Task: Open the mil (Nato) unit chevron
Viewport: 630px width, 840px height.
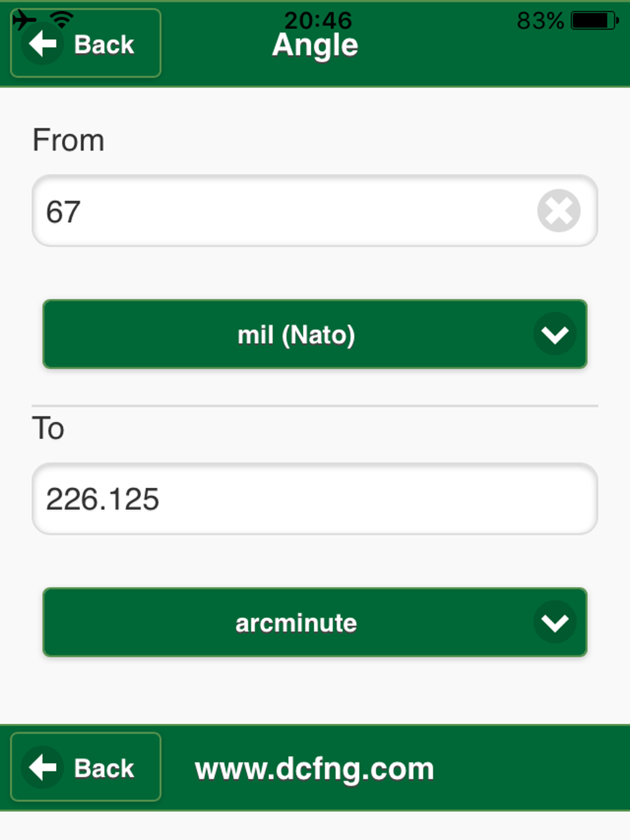Action: (554, 334)
